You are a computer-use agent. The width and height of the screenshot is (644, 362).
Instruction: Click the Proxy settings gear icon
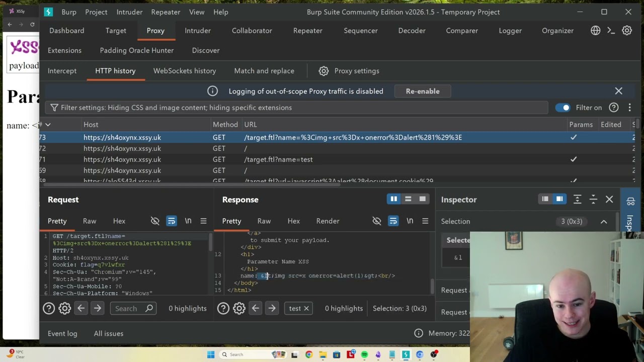(324, 71)
